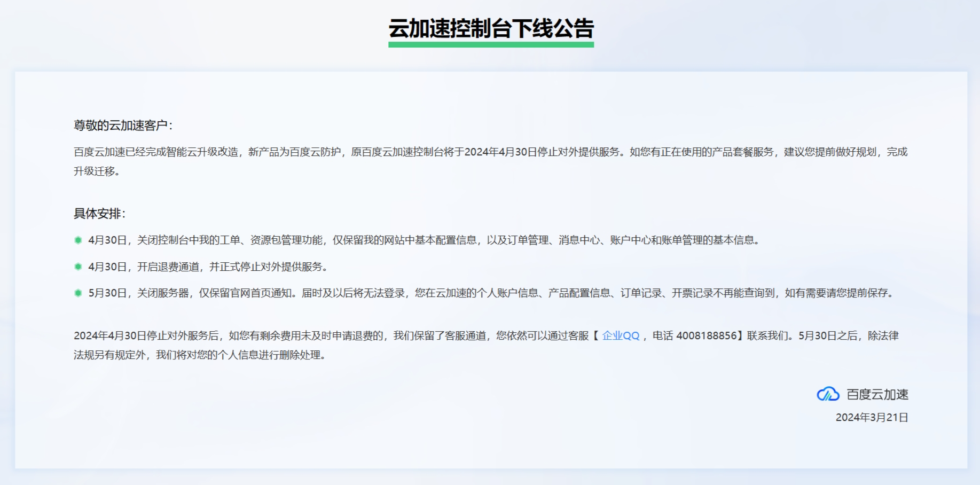Image resolution: width=980 pixels, height=485 pixels.
Task: Click the bullet icon beside 开启退费通道
Action: 78,267
